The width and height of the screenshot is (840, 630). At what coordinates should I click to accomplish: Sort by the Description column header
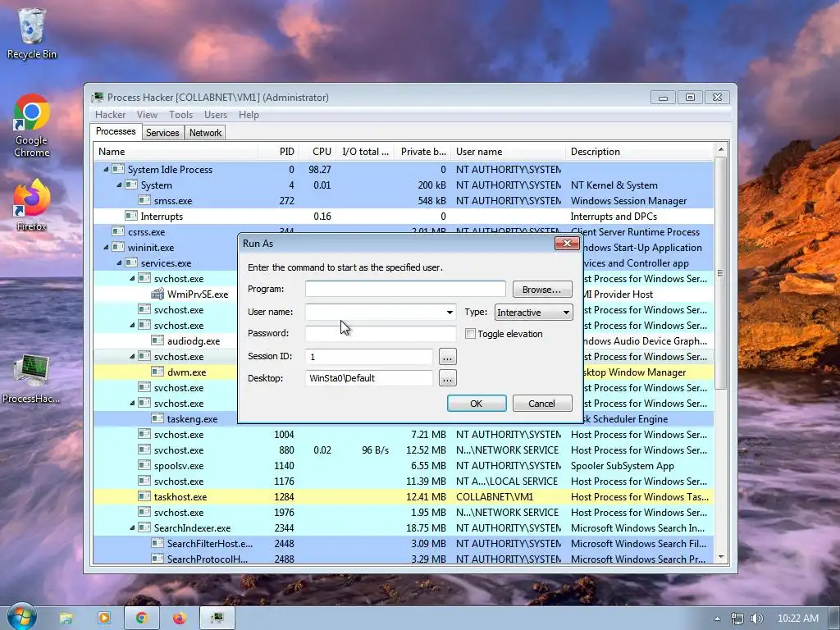coord(640,152)
